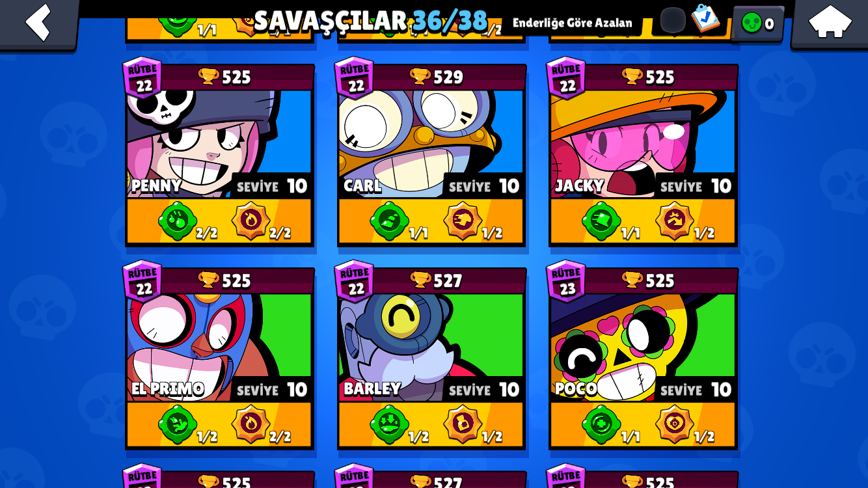The height and width of the screenshot is (488, 868).
Task: Go back using the top-left arrow
Action: click(x=38, y=23)
